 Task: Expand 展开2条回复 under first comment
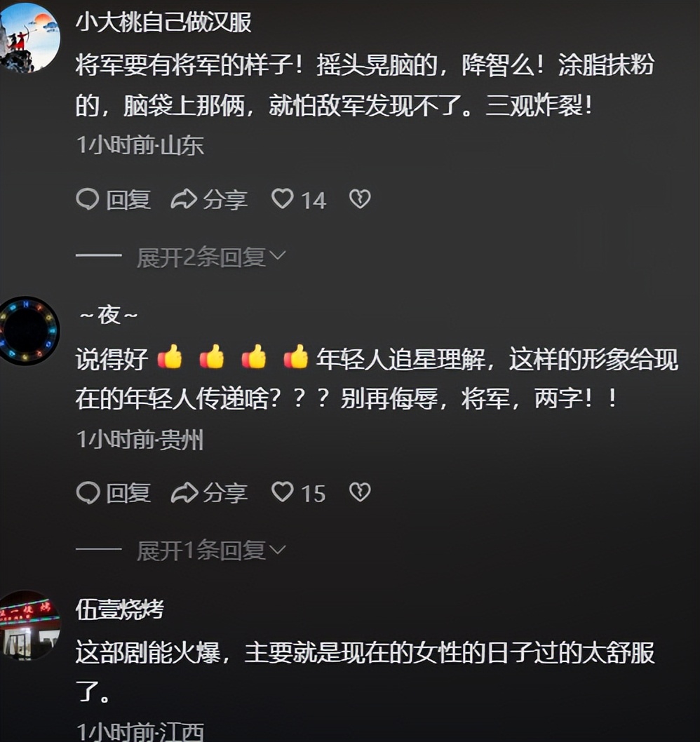click(x=211, y=257)
